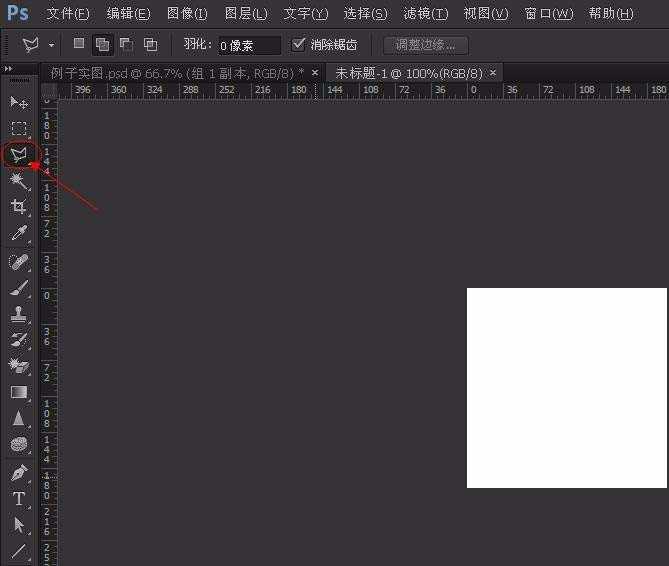Choose the New Selection mode button
669x566 pixels.
[x=80, y=45]
